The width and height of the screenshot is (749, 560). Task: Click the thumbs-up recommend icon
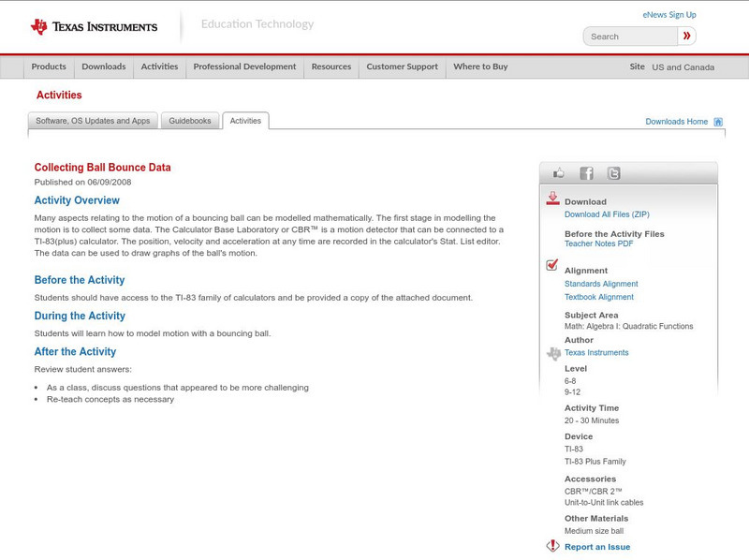tap(558, 172)
